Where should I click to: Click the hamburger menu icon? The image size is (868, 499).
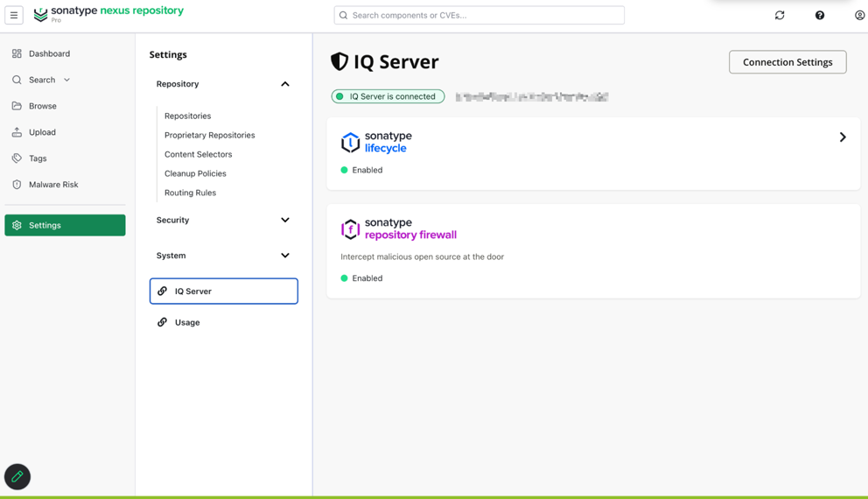pos(14,15)
